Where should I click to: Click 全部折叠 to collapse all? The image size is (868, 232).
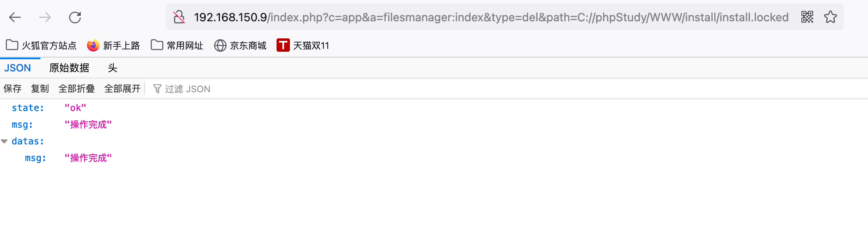(77, 88)
